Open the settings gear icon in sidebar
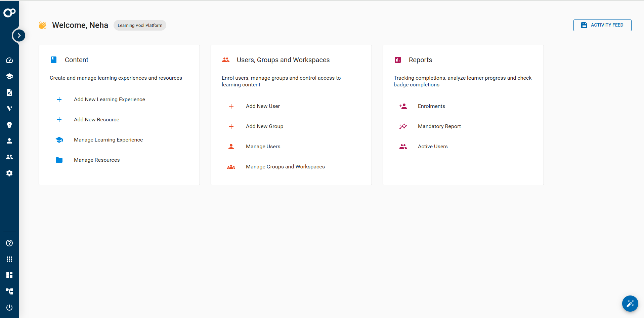 click(x=9, y=173)
